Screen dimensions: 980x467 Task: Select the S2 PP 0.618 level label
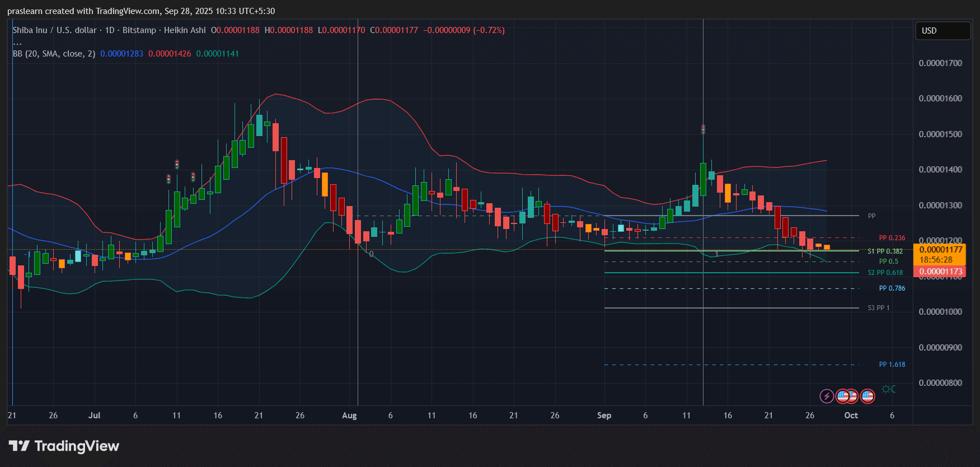click(885, 273)
